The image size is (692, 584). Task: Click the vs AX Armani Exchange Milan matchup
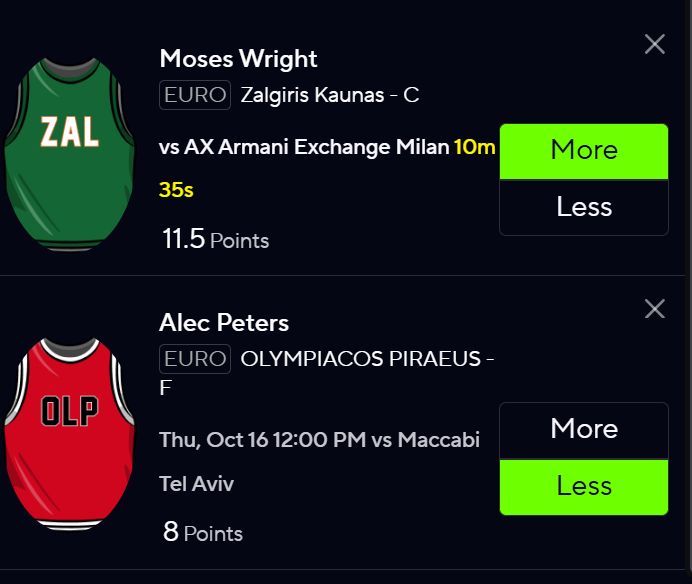click(x=304, y=147)
